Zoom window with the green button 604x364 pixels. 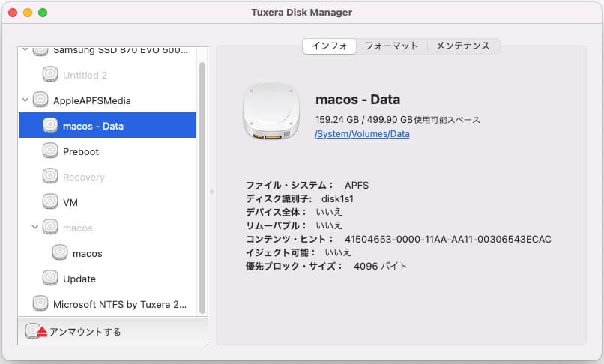coord(43,13)
